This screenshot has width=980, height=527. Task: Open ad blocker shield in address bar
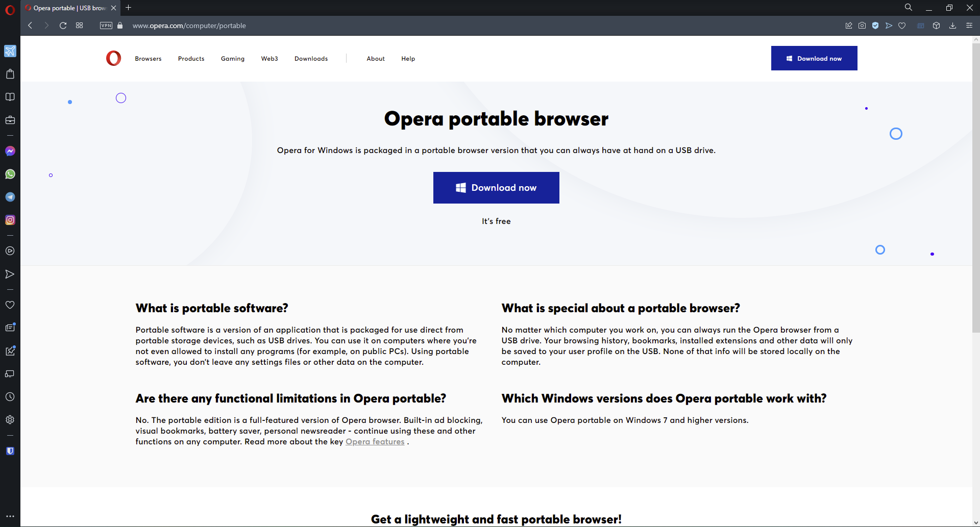click(875, 26)
